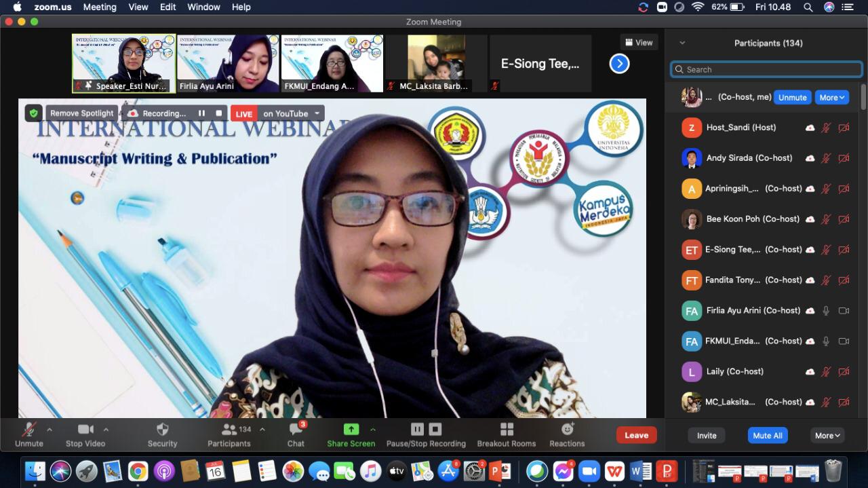This screenshot has height=488, width=868.
Task: Open the View menu in the menu bar
Action: coord(138,7)
